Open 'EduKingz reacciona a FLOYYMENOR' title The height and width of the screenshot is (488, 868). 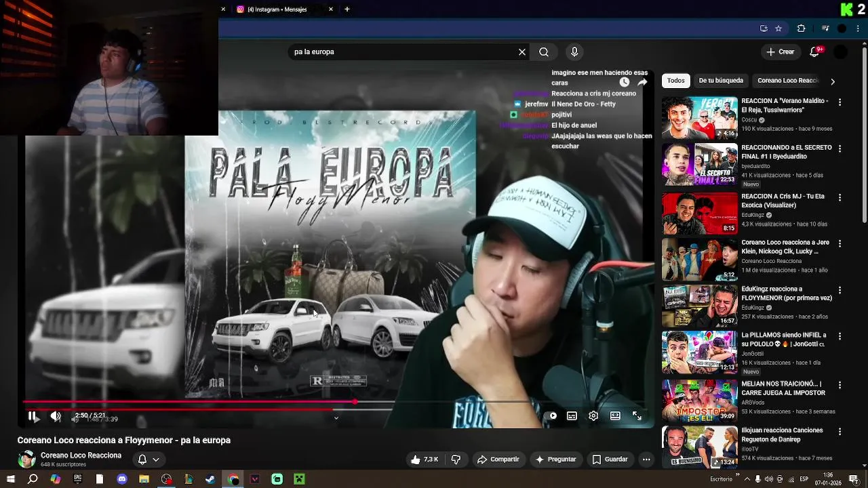click(787, 293)
